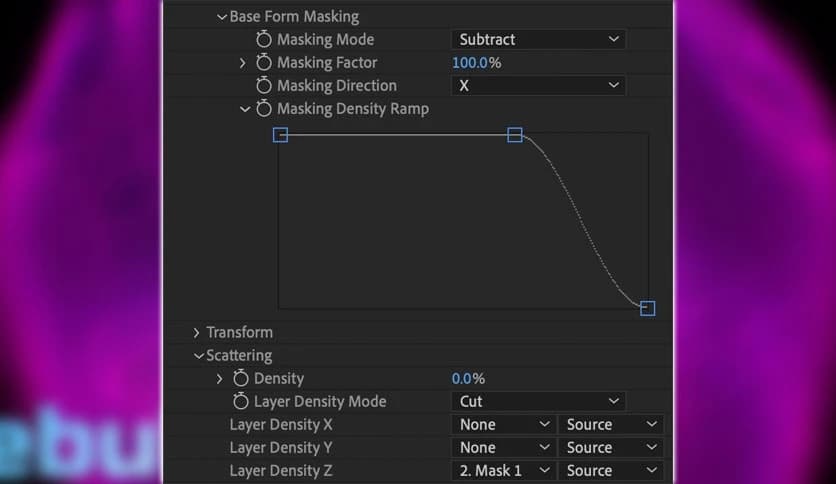Toggle Masking Factor stopwatch icon
The height and width of the screenshot is (484, 836).
point(263,62)
